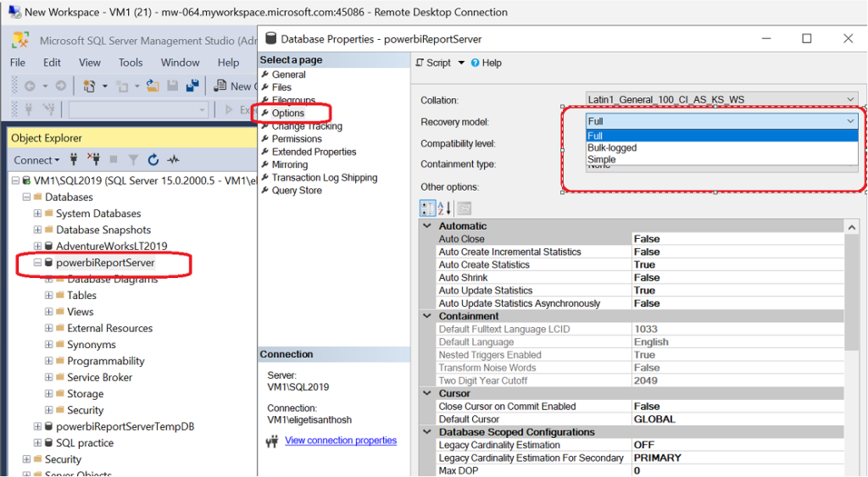868x477 pixels.
Task: Click the Navigate Backward arrow icon
Action: [30, 86]
